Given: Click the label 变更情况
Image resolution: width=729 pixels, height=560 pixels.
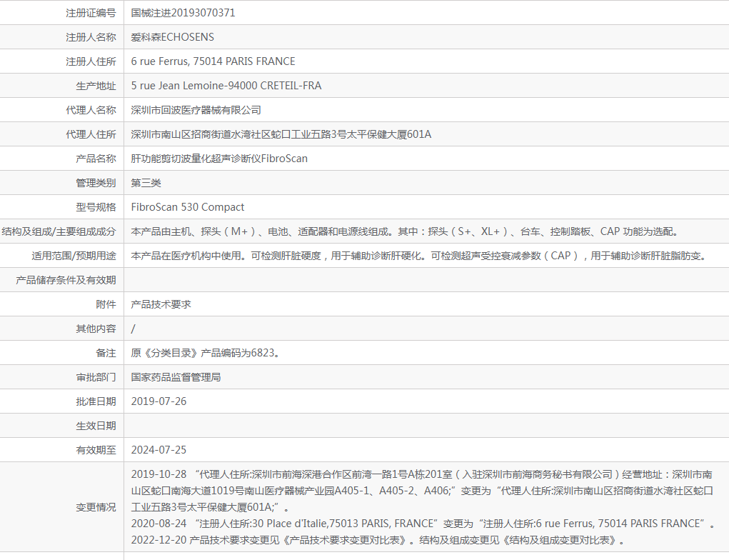Looking at the screenshot, I should (x=96, y=507).
